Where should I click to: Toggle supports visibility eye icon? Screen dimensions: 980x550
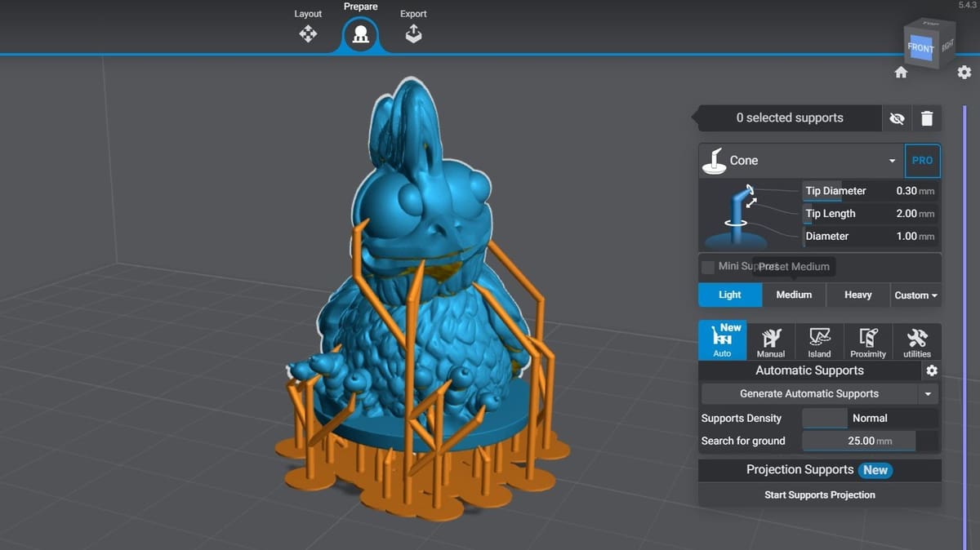pos(897,118)
